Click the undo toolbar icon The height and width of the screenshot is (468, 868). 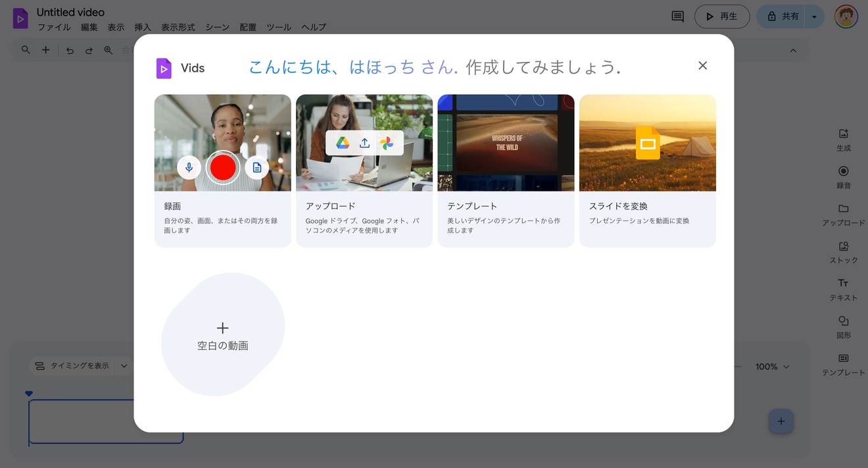(70, 50)
